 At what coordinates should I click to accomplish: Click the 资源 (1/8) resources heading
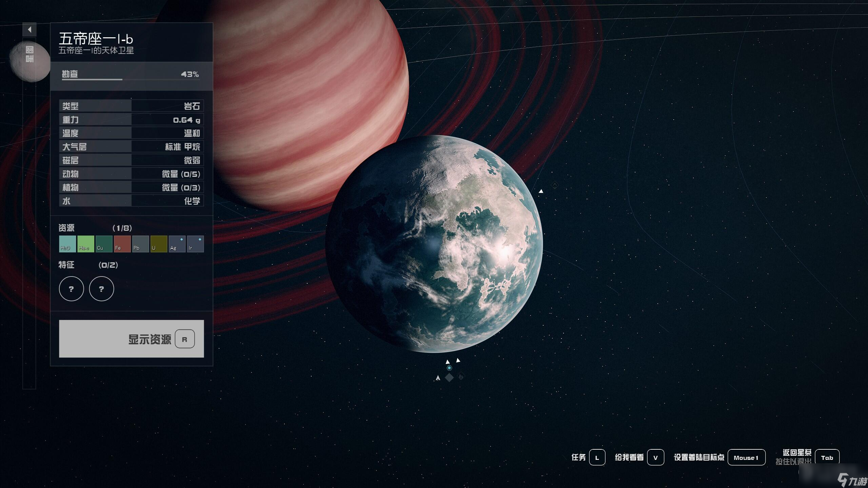[95, 228]
